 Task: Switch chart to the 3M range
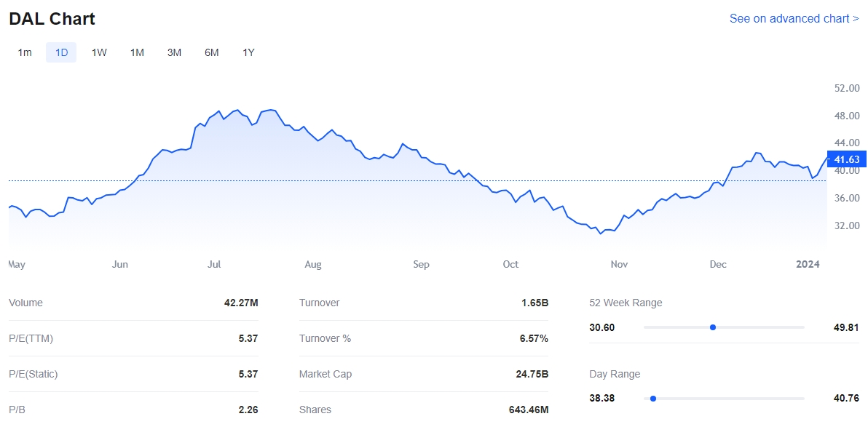point(174,52)
